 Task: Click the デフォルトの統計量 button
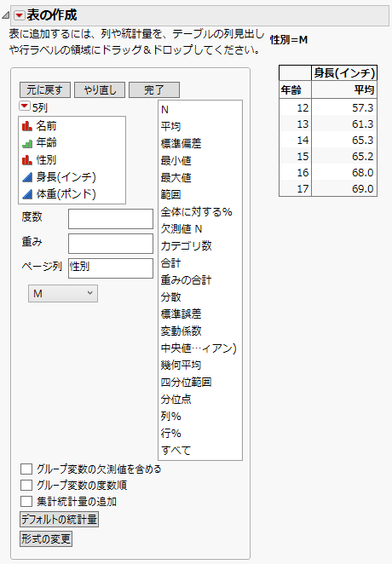pyautogui.click(x=59, y=520)
